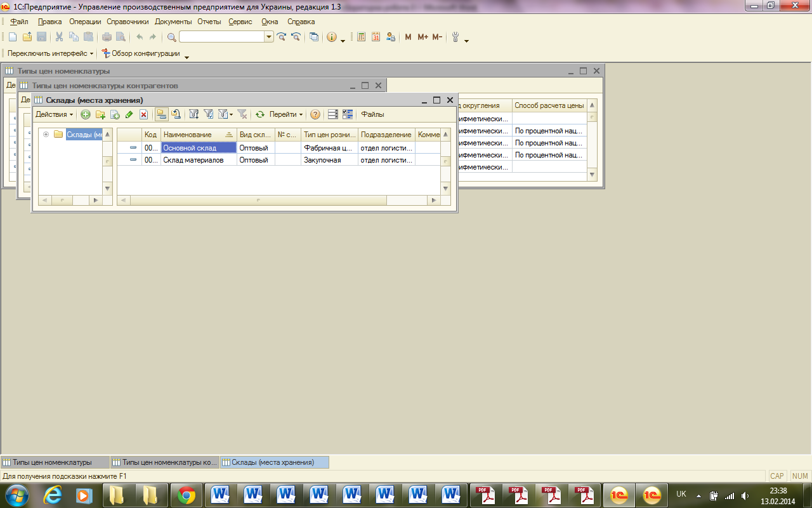Viewport: 812px width, 508px height.
Task: Click the information icon in main toolbar
Action: [331, 37]
